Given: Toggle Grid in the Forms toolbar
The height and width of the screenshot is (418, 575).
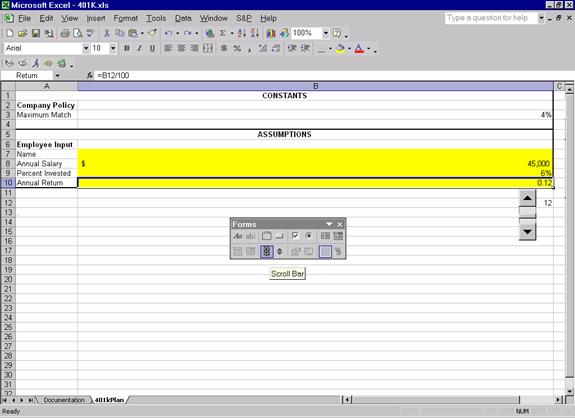Looking at the screenshot, I should (x=325, y=252).
